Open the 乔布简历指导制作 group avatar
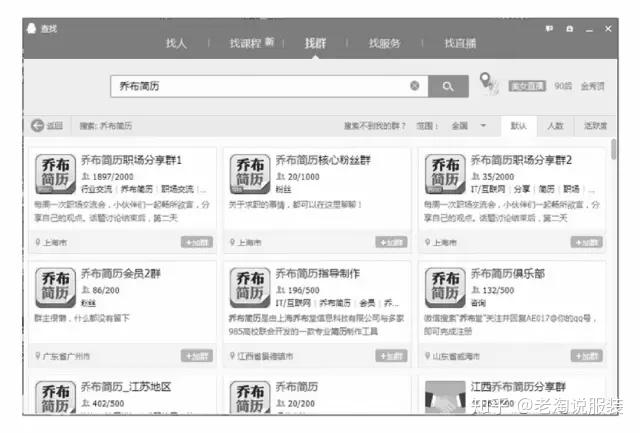The height and width of the screenshot is (433, 640). tap(250, 288)
